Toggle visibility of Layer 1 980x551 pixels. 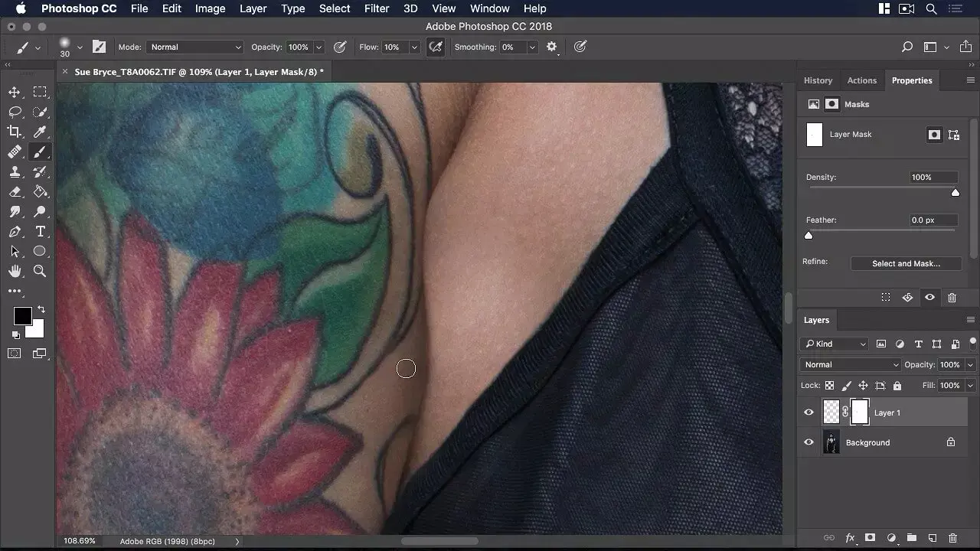808,412
